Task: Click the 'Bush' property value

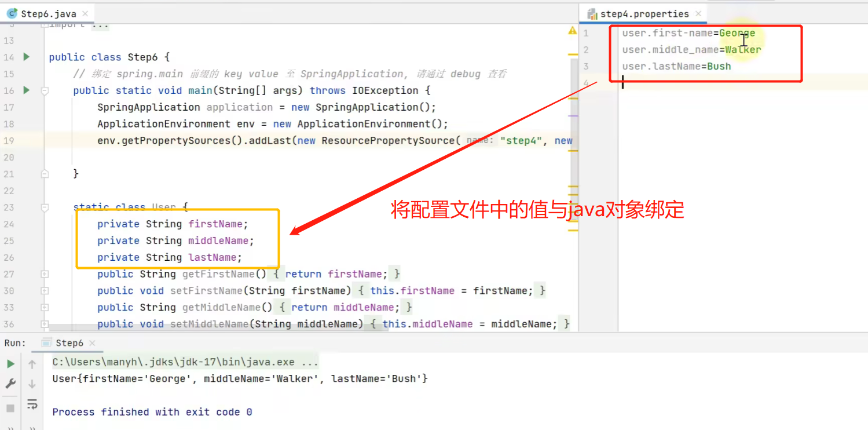Action: click(x=719, y=66)
